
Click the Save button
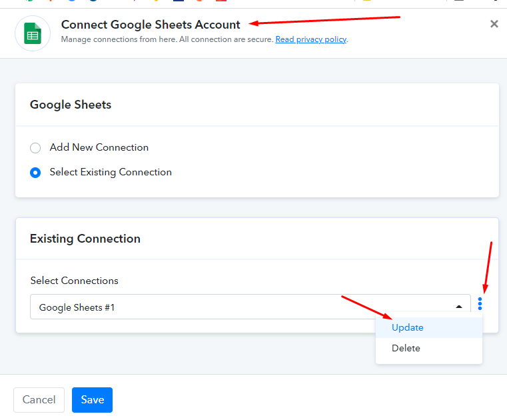tap(92, 399)
